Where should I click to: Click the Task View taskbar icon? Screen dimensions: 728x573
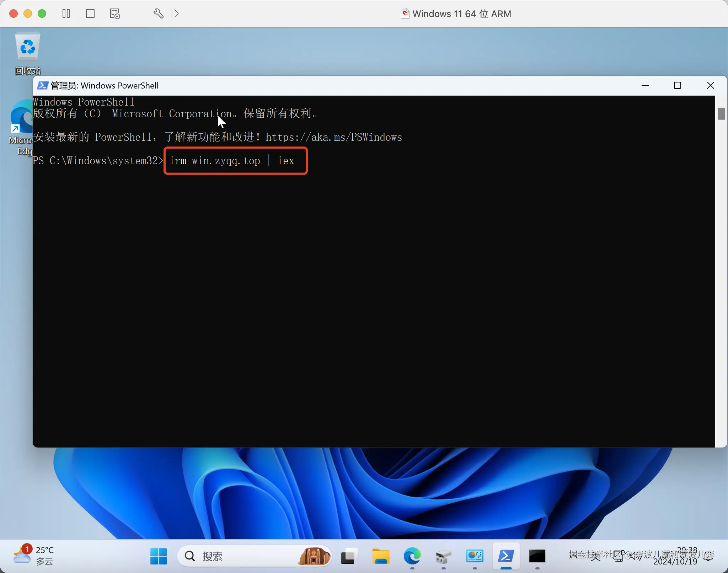pos(349,556)
